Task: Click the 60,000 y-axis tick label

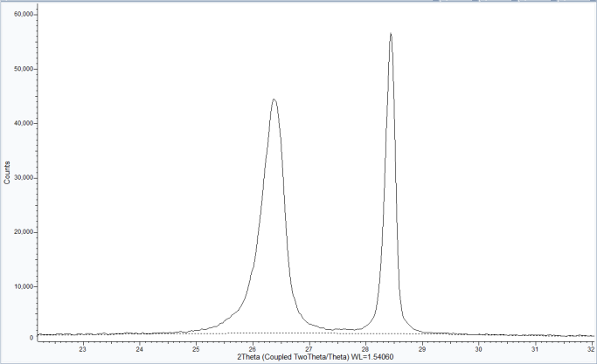Action: pyautogui.click(x=19, y=15)
